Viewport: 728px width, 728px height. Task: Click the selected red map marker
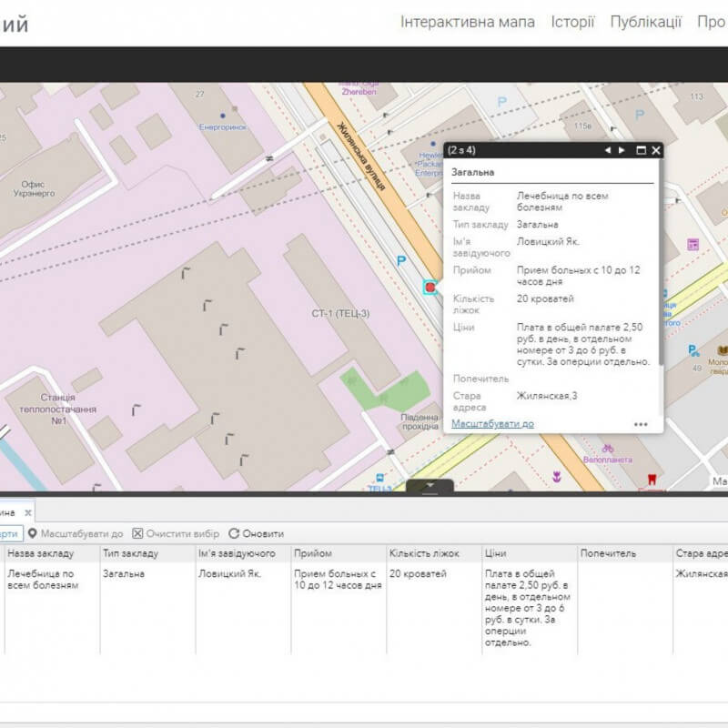(x=430, y=288)
